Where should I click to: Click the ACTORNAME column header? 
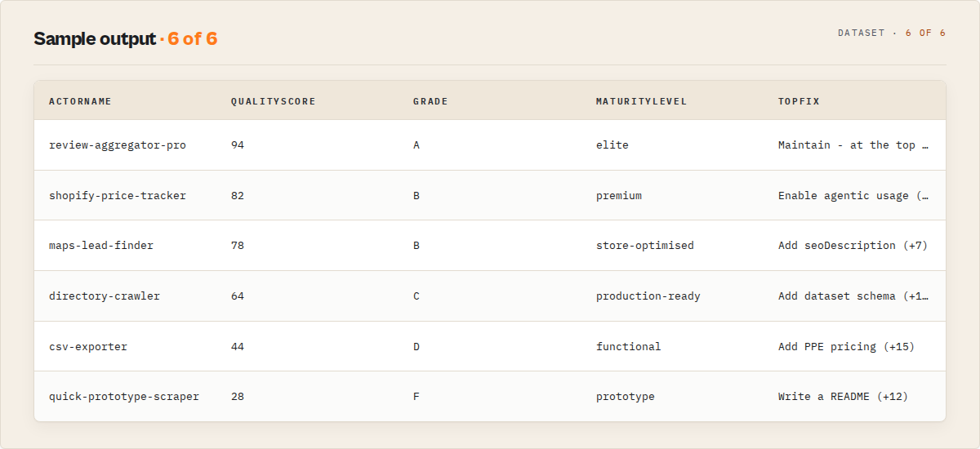coord(80,101)
